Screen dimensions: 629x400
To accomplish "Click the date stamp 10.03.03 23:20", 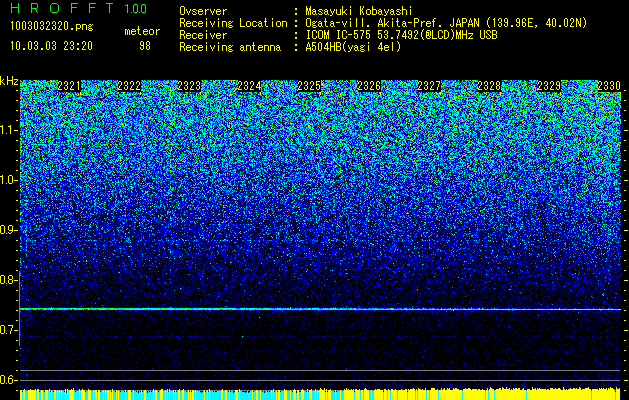I will [x=51, y=46].
